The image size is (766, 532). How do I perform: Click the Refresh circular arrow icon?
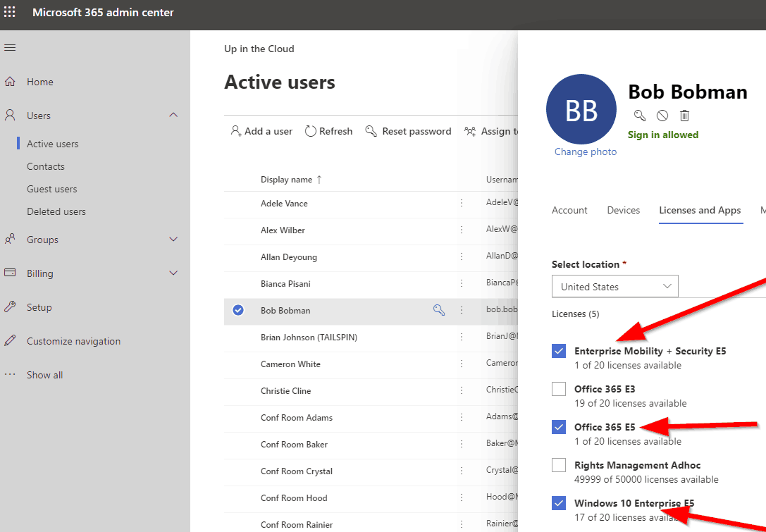[x=310, y=131]
